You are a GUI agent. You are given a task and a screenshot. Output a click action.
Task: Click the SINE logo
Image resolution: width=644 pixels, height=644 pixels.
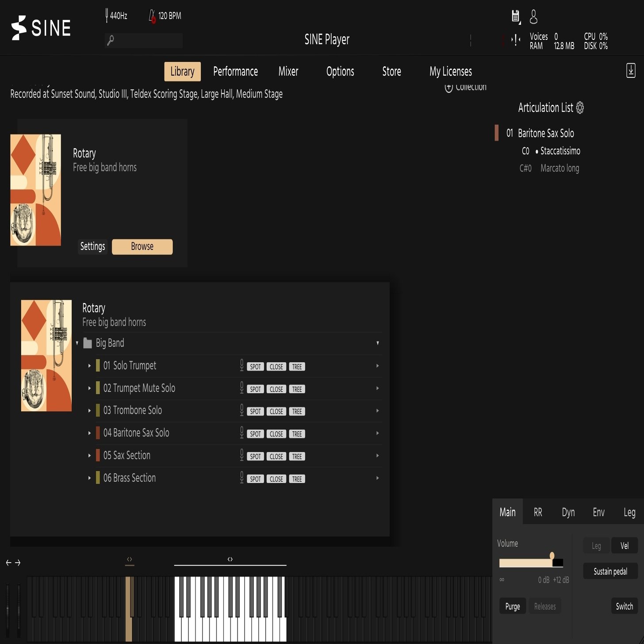point(41,28)
